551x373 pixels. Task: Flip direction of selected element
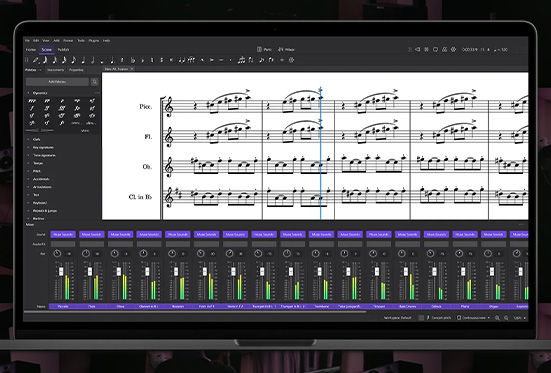coord(251,60)
